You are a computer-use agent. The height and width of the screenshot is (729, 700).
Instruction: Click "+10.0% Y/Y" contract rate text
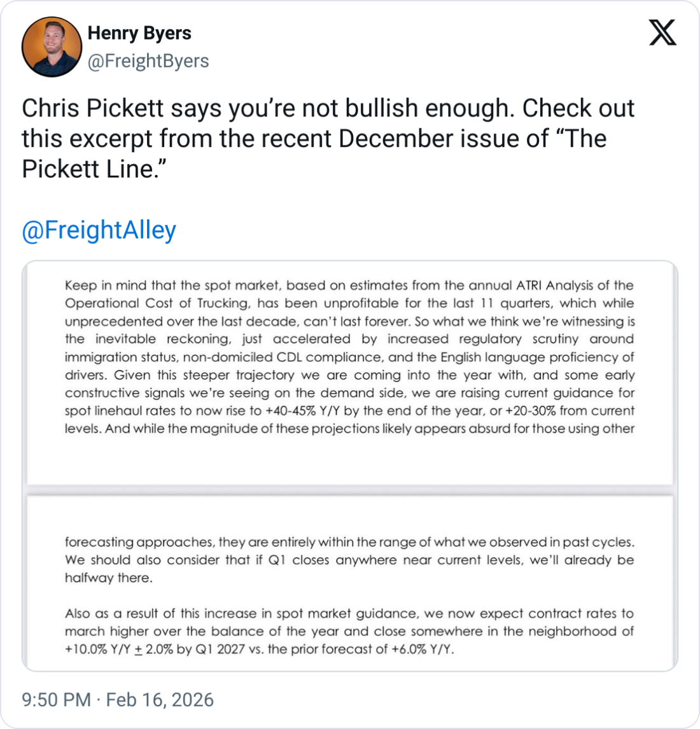click(98, 649)
